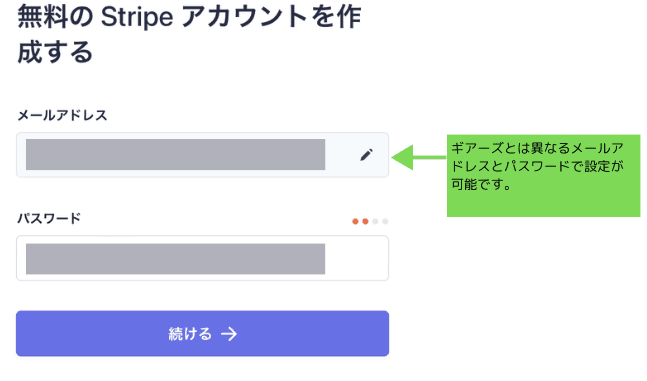This screenshot has width=647, height=381.
Task: Click the 可能です。 line in green note
Action: [482, 184]
